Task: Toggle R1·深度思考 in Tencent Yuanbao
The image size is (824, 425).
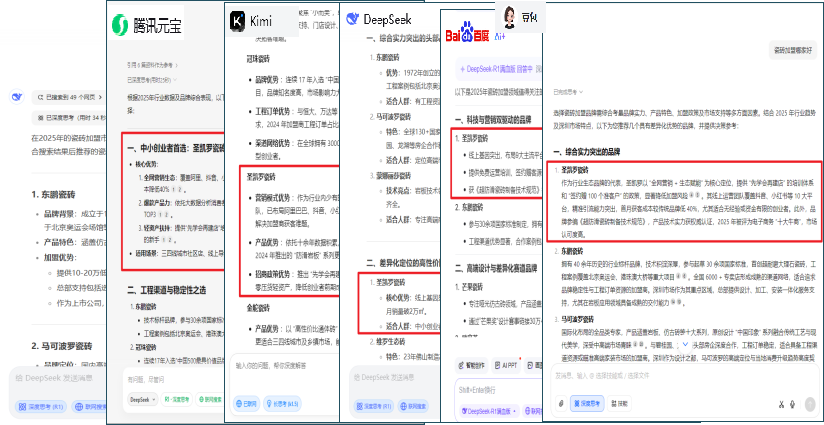Action: [177, 399]
